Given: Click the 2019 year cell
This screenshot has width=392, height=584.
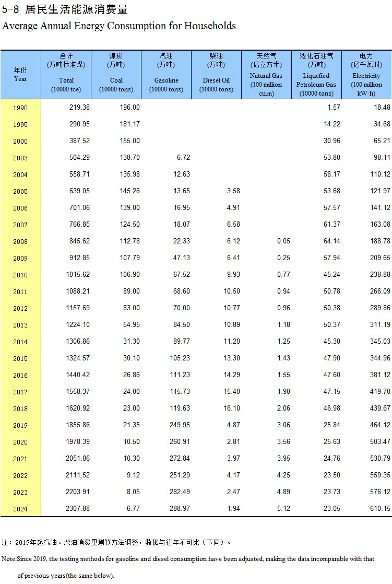Looking at the screenshot, I should pyautogui.click(x=20, y=426).
